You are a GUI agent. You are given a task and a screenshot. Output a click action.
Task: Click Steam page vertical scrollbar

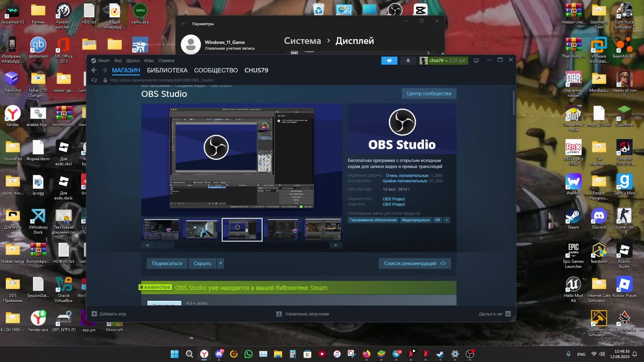pyautogui.click(x=514, y=103)
